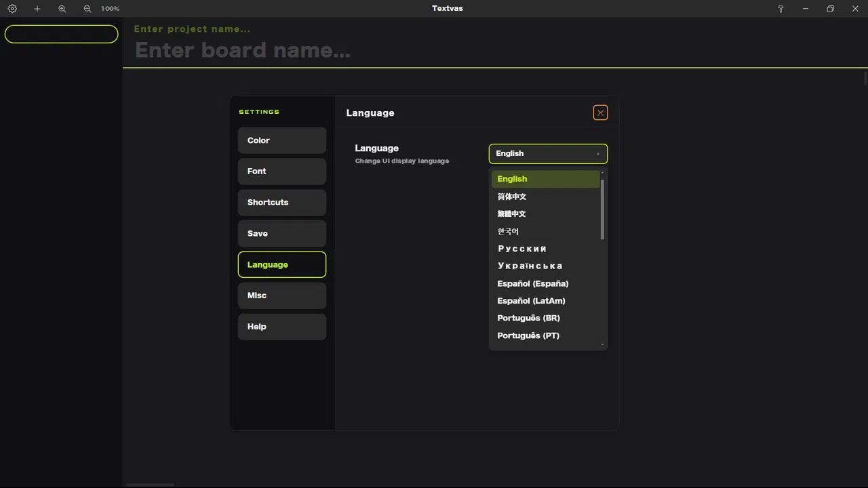Select the Language settings tab
Viewport: 868px width, 488px height.
[x=282, y=264]
